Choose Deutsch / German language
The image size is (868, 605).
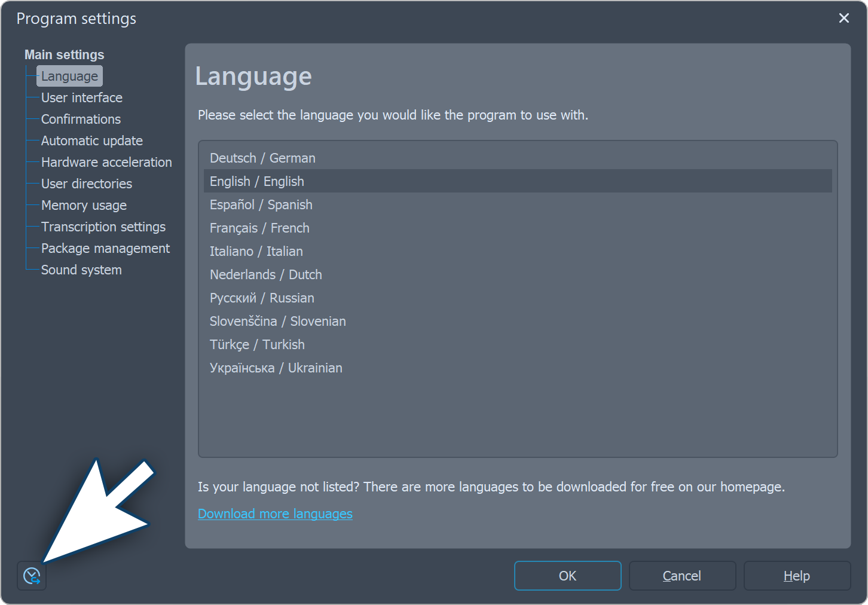click(x=262, y=158)
